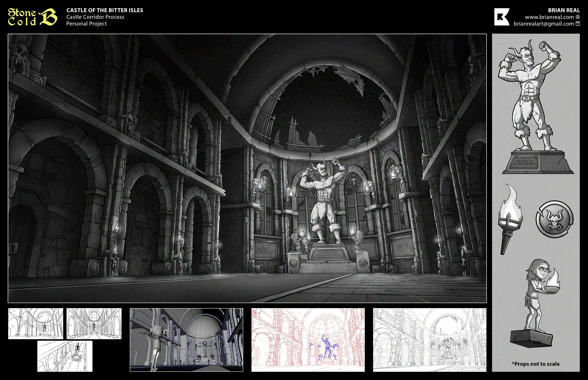This screenshot has height=380, width=588.
Task: Click the globe icon beside website
Action: 578,17
